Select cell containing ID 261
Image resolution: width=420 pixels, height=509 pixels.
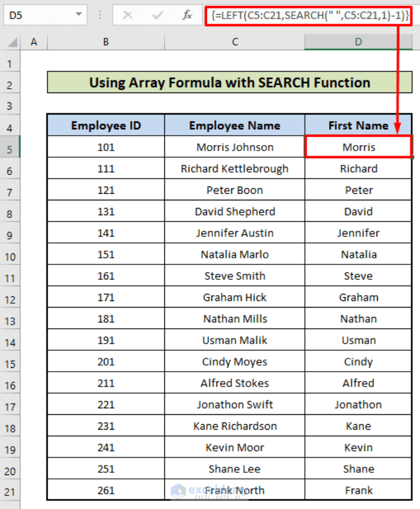coord(106,490)
